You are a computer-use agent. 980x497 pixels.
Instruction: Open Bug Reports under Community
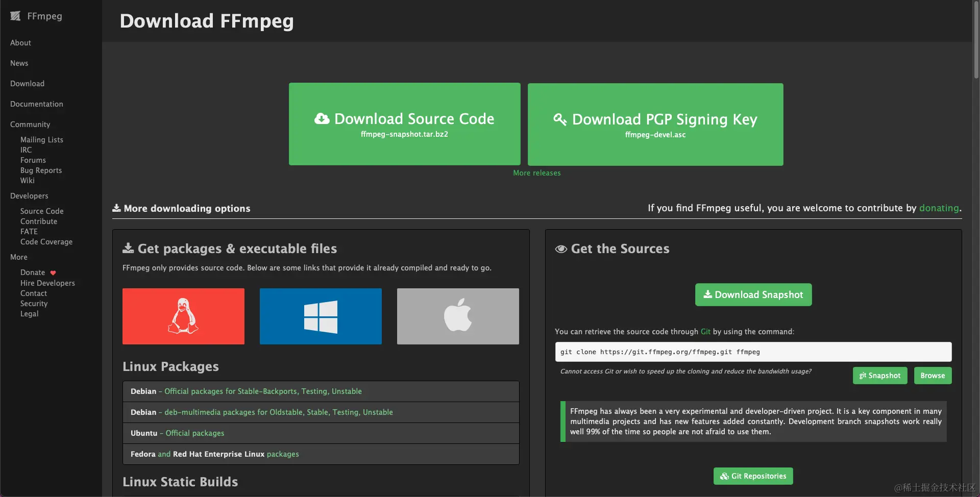[x=41, y=170]
